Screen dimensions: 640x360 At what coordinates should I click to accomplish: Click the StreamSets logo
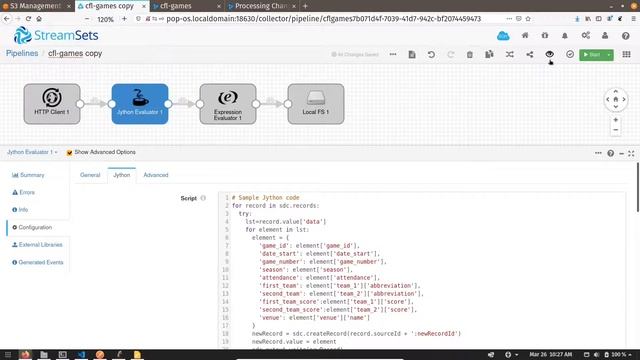tap(56, 35)
